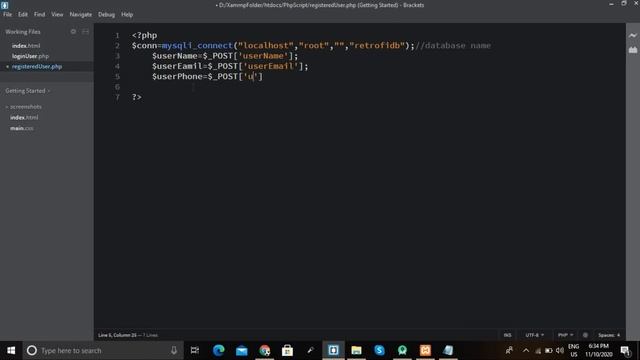Image resolution: width=640 pixels, height=360 pixels.
Task: Open XAMPP control panel taskbar icon
Action: click(425, 350)
